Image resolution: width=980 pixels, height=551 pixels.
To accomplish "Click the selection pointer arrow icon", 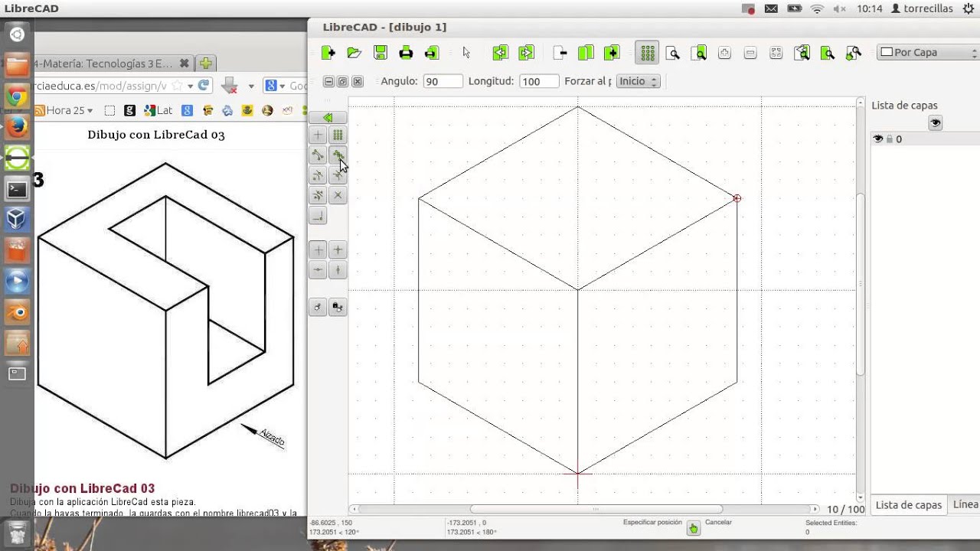I will [x=466, y=53].
